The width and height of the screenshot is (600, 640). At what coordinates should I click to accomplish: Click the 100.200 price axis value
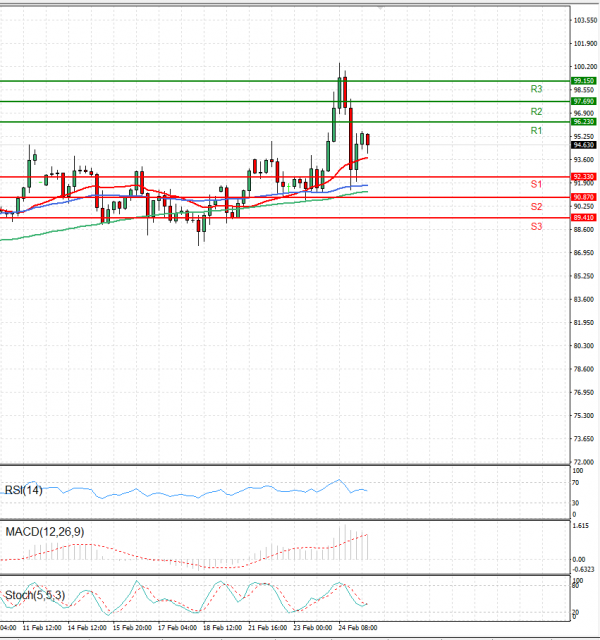tap(585, 67)
